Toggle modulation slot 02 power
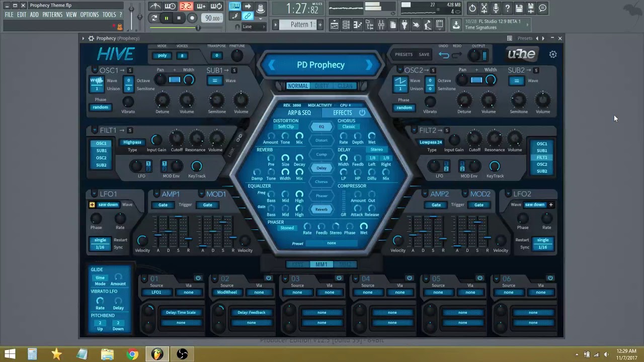This screenshot has width=644, height=362. pos(269,278)
